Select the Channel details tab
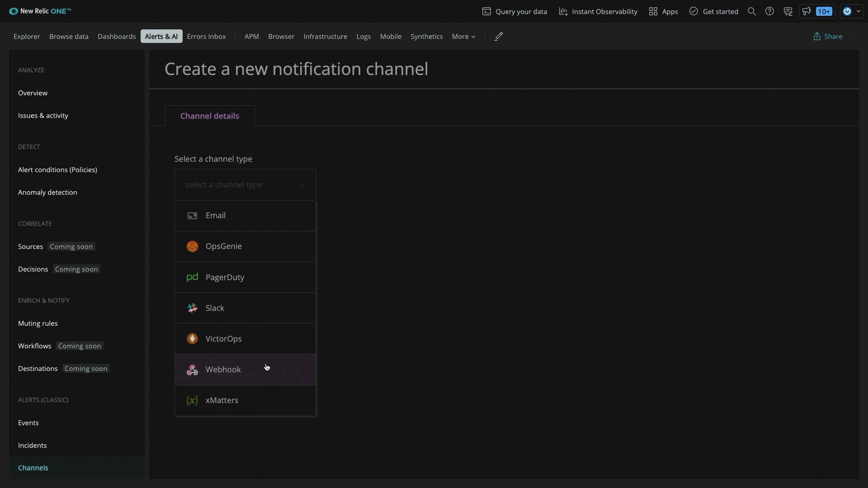Image resolution: width=868 pixels, height=488 pixels. tap(210, 116)
